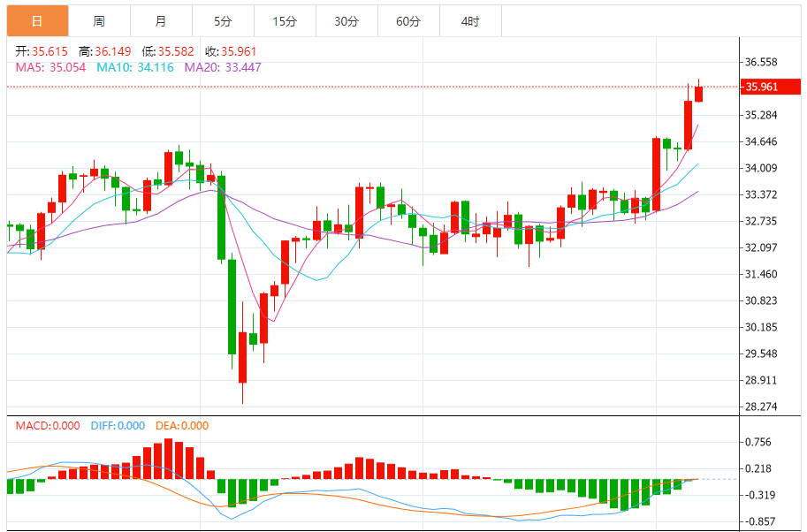Select the 日 daily chart tab
This screenshot has width=807, height=532.
[38, 21]
